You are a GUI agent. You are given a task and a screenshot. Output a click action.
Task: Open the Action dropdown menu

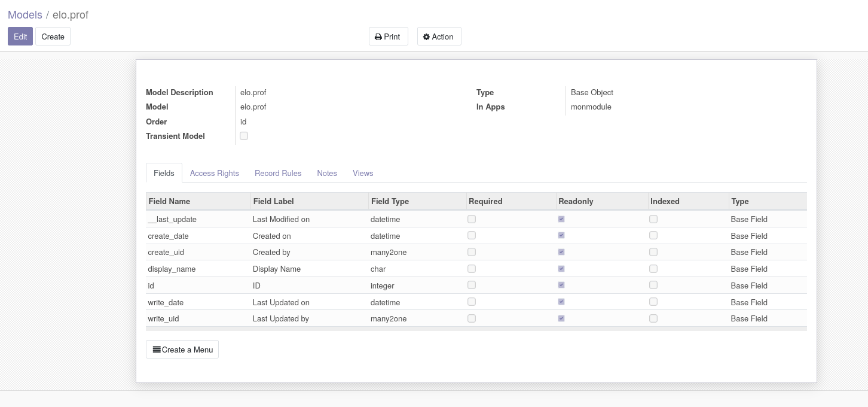coord(439,37)
